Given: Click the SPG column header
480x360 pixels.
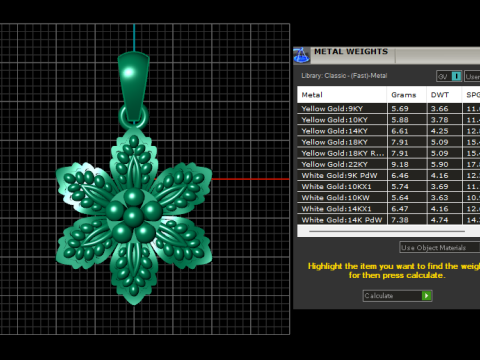Looking at the screenshot, I should [x=471, y=95].
